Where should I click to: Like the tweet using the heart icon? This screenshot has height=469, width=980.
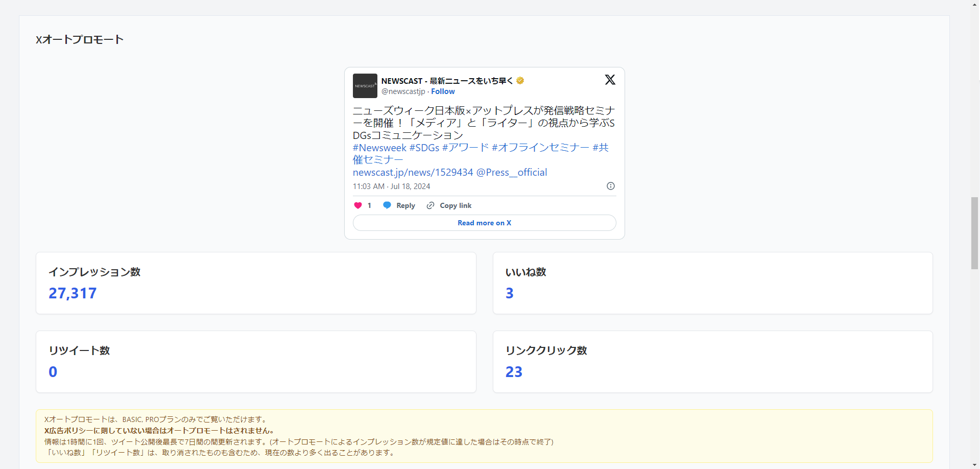[x=357, y=205]
